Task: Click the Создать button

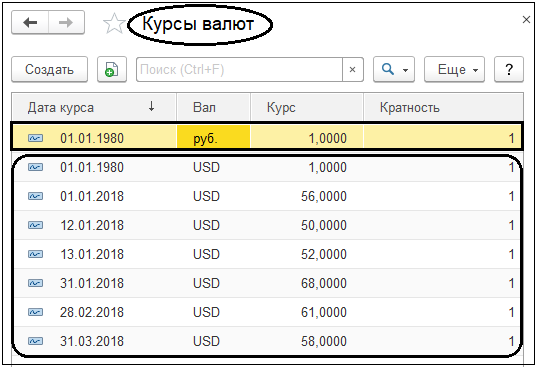Action: pos(49,69)
